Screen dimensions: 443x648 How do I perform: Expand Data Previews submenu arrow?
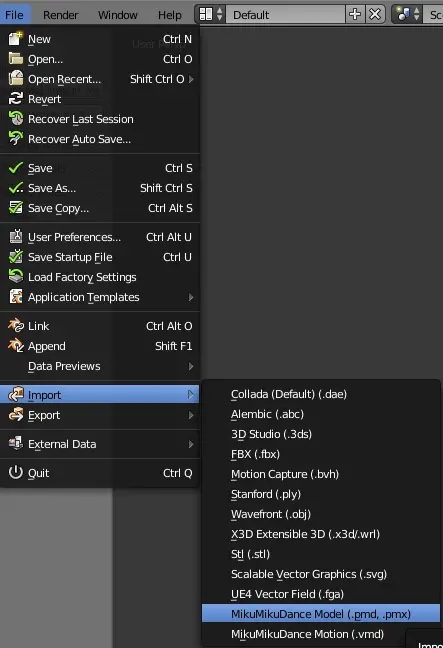click(191, 366)
